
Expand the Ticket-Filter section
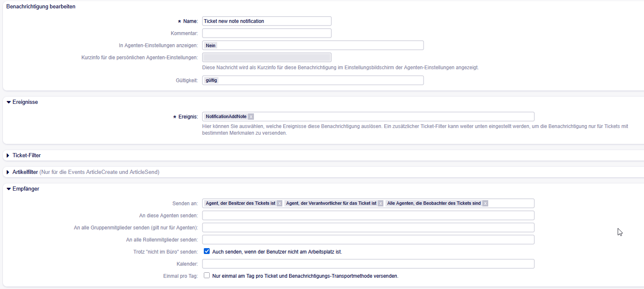coord(8,156)
